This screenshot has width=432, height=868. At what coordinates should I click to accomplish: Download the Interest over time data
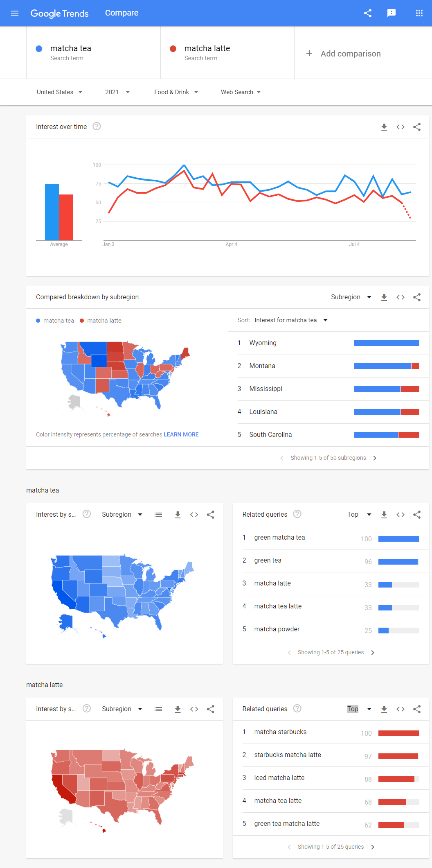point(384,127)
